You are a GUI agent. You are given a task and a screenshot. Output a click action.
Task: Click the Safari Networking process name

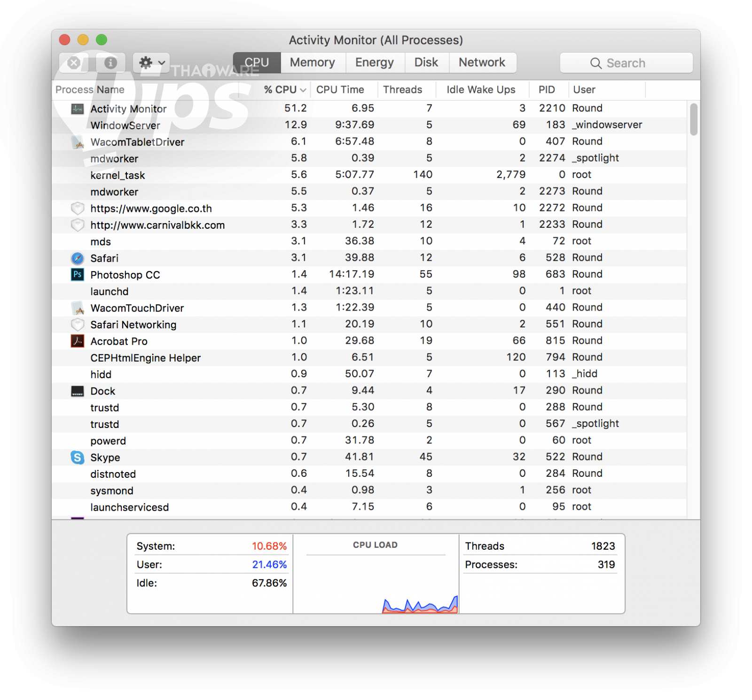pyautogui.click(x=133, y=325)
